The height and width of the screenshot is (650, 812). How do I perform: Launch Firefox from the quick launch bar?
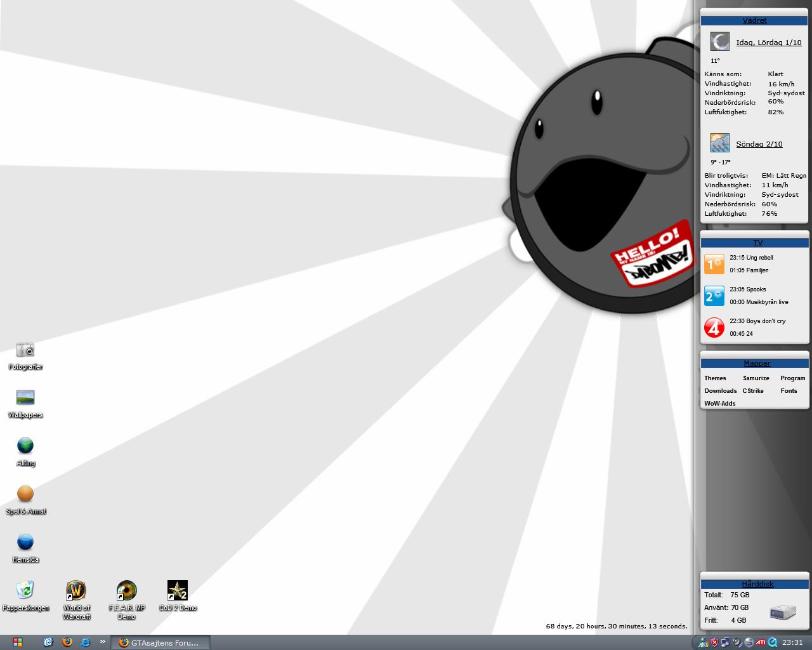tap(67, 642)
